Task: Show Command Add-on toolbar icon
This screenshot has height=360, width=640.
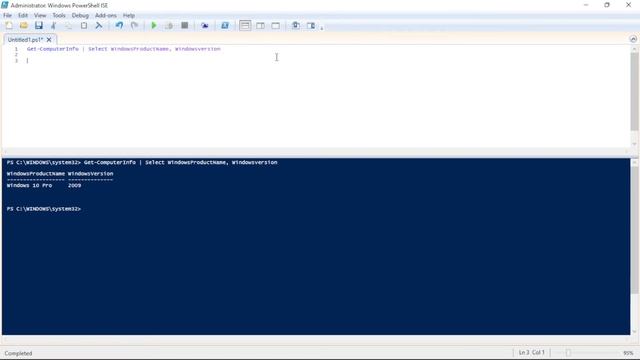Action: tap(311, 25)
